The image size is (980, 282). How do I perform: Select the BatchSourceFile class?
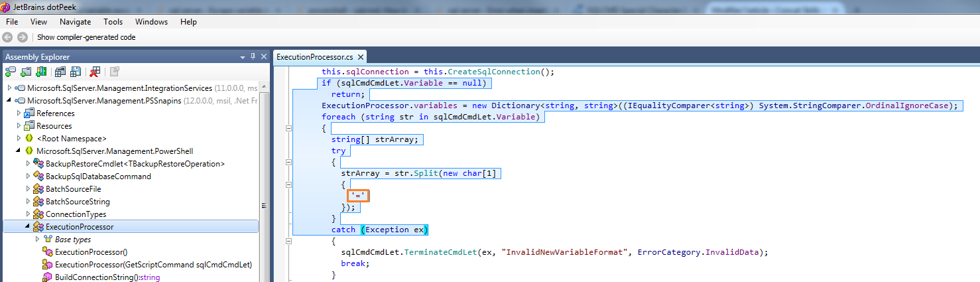point(74,189)
